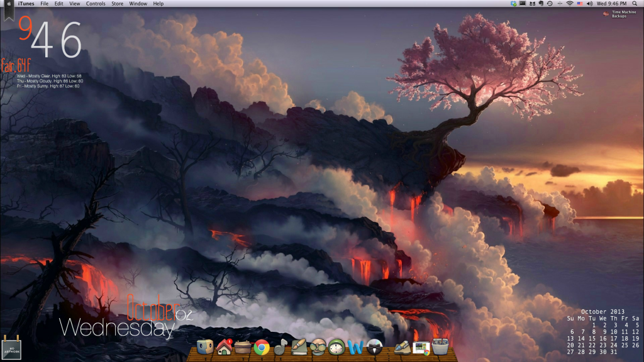Open the Controls menu
This screenshot has width=644, height=362.
coord(96,4)
